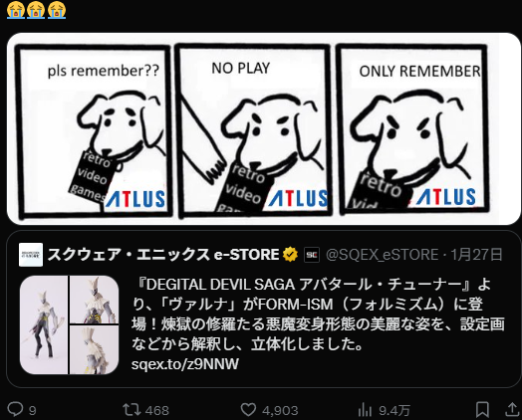Open the bottom-right figure back-view photo
522x420 pixels.
tap(95, 350)
